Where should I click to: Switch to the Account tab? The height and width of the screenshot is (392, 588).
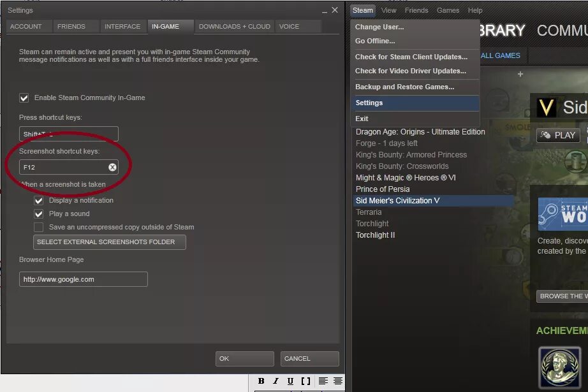point(29,27)
